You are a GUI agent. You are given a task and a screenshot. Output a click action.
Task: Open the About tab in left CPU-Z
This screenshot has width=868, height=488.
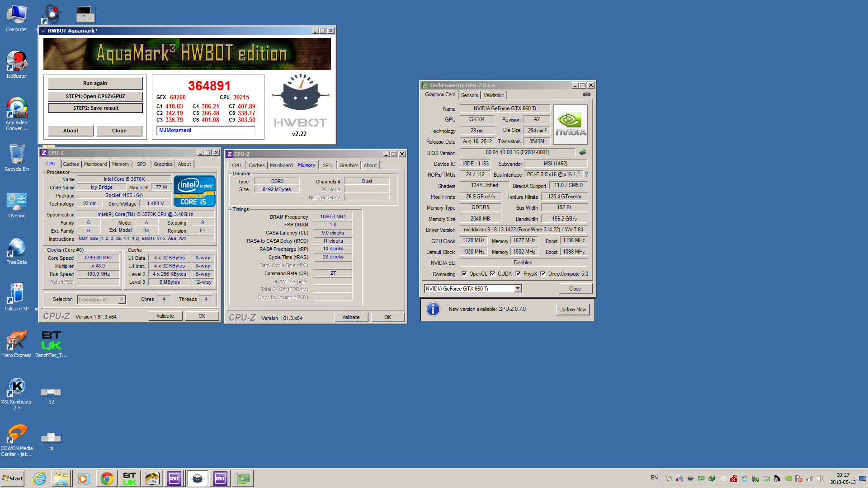(x=184, y=164)
